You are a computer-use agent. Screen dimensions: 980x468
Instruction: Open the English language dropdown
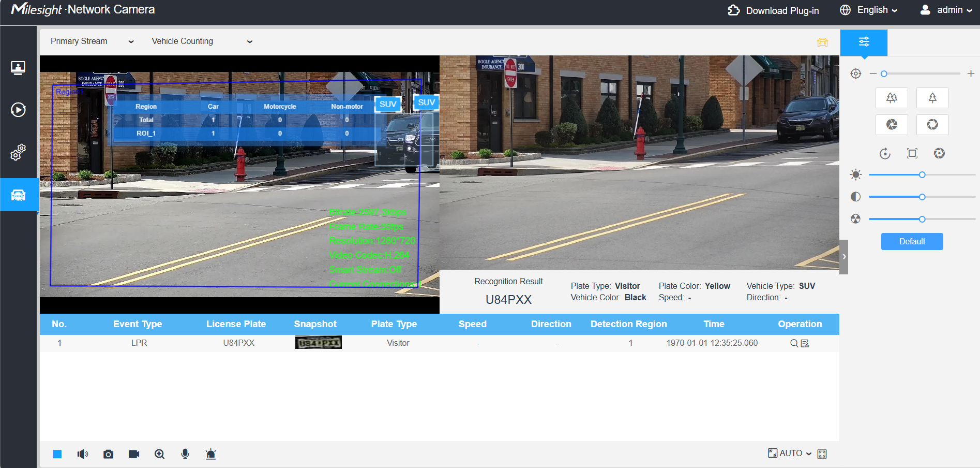[869, 10]
